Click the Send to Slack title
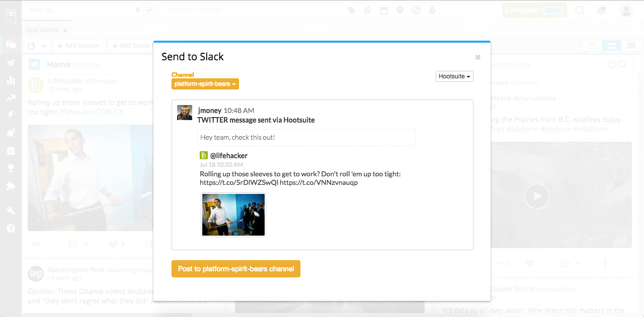Image resolution: width=644 pixels, height=317 pixels. [x=193, y=57]
